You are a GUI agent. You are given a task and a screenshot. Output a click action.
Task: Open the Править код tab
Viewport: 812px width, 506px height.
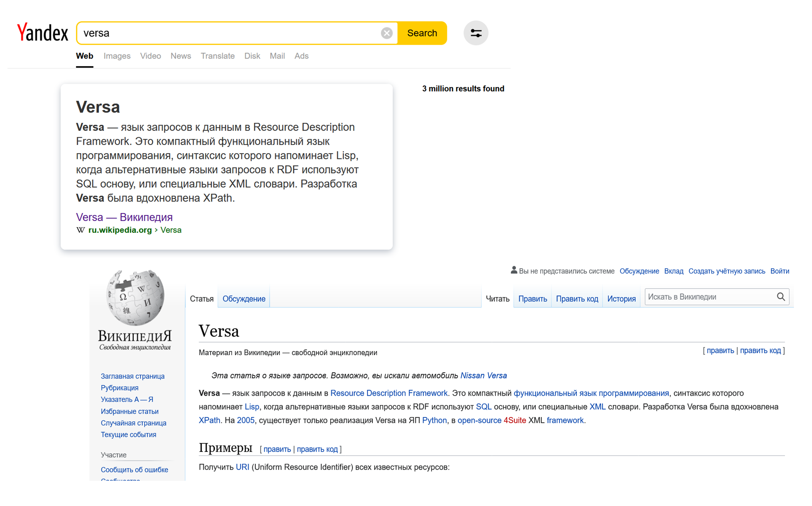coord(577,299)
